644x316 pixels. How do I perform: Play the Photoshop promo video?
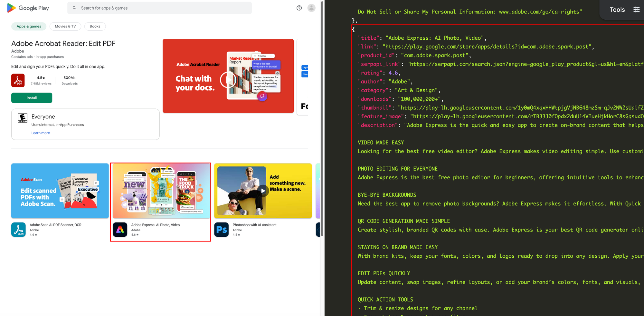263,191
